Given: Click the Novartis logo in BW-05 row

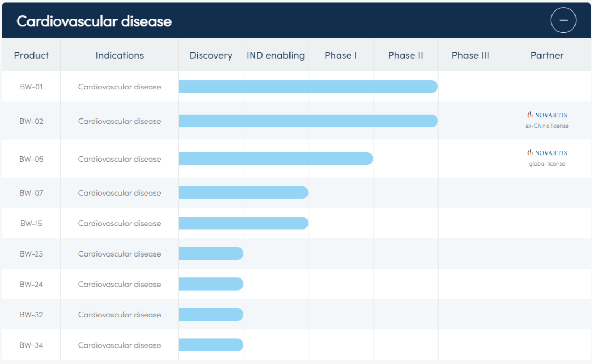Looking at the screenshot, I should click(x=547, y=153).
